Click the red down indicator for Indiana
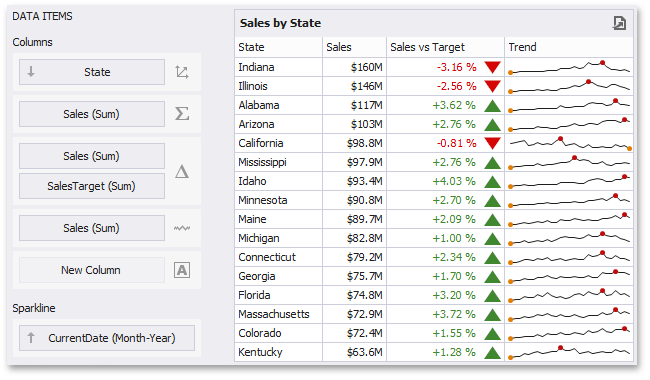 492,67
